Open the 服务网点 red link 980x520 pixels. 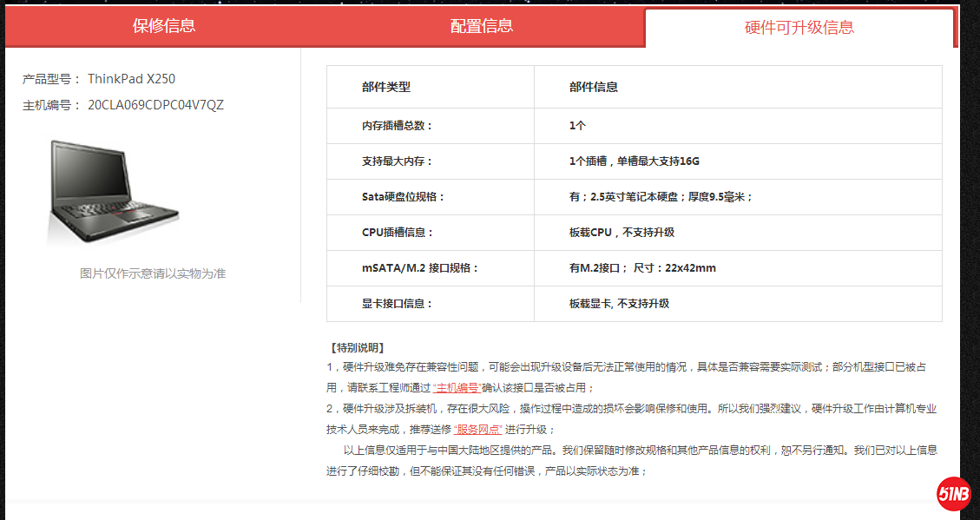click(477, 430)
